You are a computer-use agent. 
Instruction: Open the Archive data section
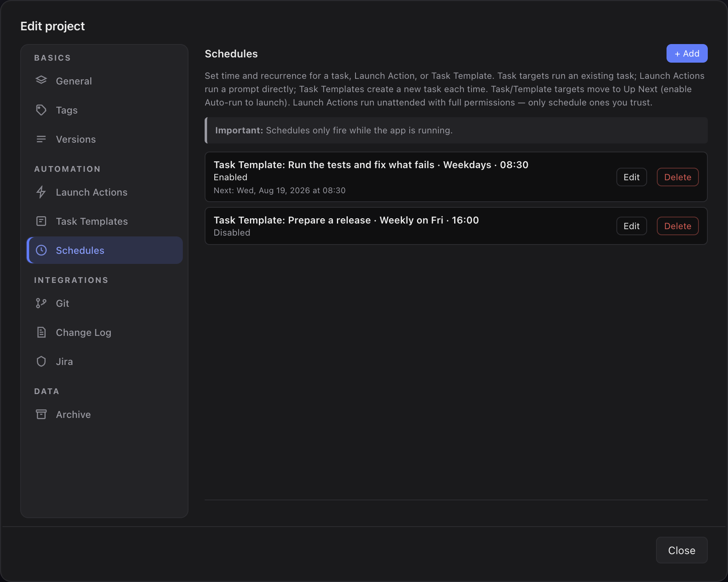tap(105, 414)
